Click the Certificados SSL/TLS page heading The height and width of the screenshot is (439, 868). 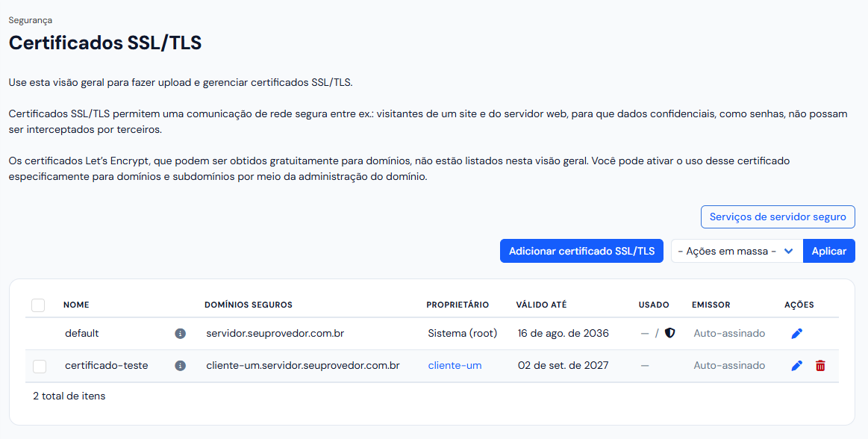tap(105, 43)
